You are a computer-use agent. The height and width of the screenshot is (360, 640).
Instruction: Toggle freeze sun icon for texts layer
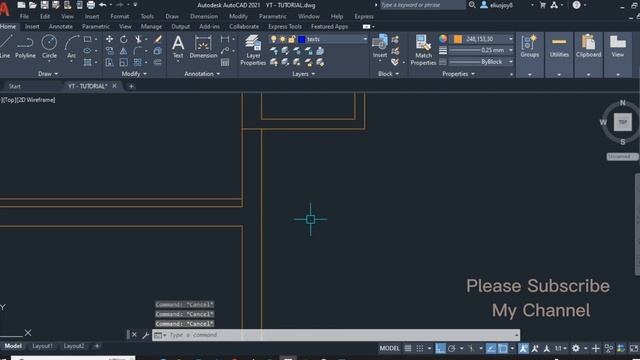(x=282, y=39)
